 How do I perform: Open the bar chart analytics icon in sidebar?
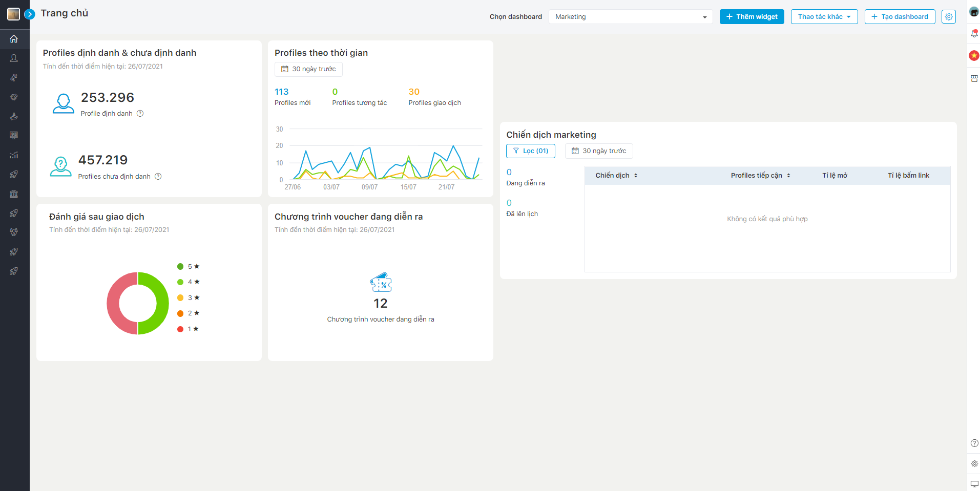pos(14,155)
